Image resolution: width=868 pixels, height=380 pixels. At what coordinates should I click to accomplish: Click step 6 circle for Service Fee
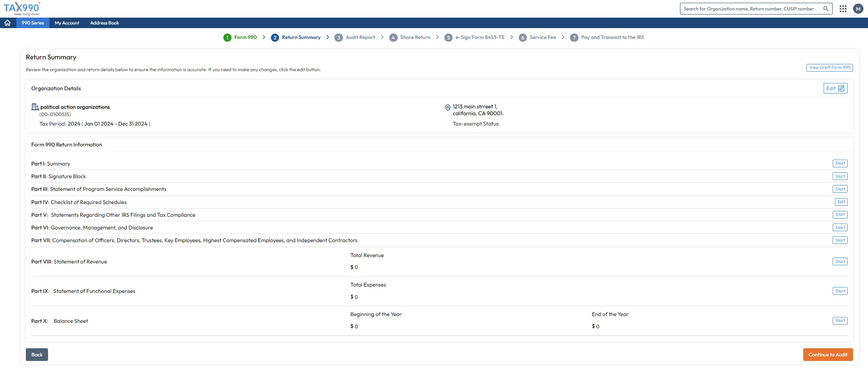523,38
